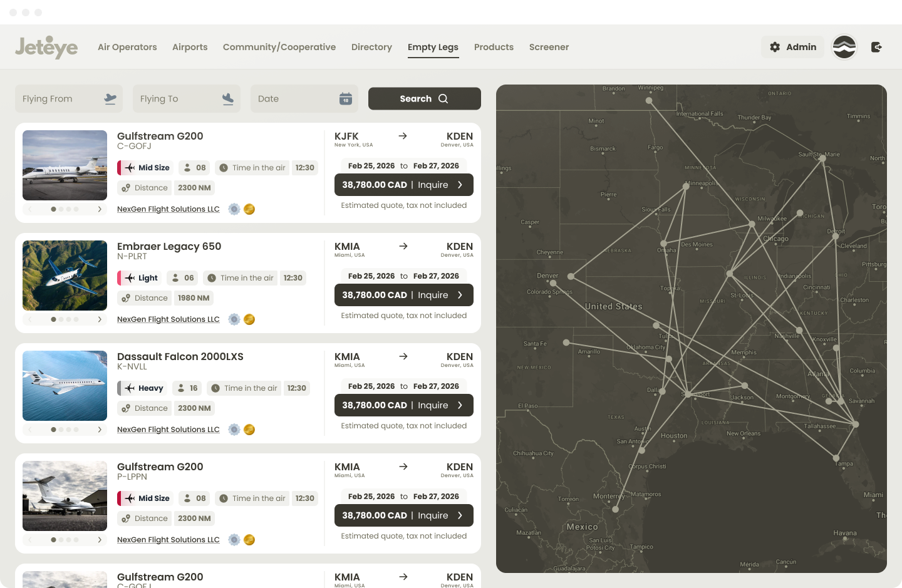Click the Mid Size tag on C-GOFJ
The image size is (902, 588).
145,168
